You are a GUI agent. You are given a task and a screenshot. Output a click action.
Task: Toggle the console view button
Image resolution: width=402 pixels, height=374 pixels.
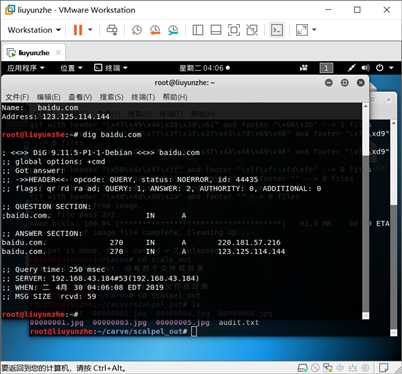(x=277, y=30)
